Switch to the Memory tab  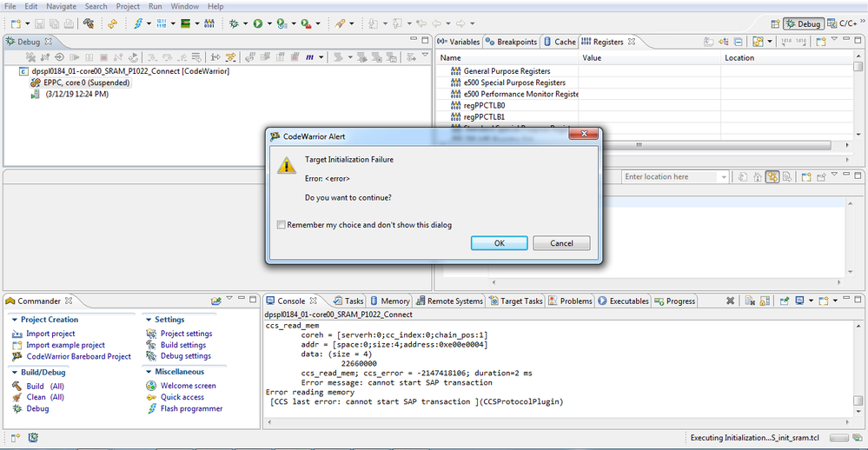[x=390, y=301]
